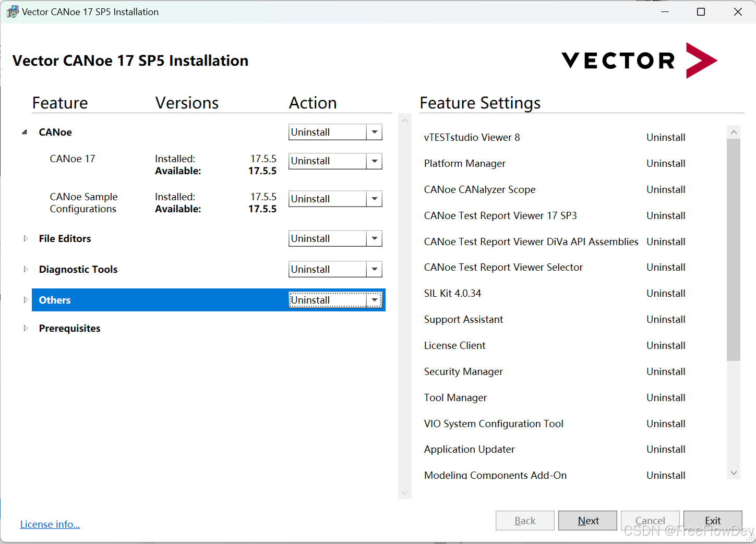Click the Next button
The width and height of the screenshot is (756, 544).
pyautogui.click(x=587, y=521)
